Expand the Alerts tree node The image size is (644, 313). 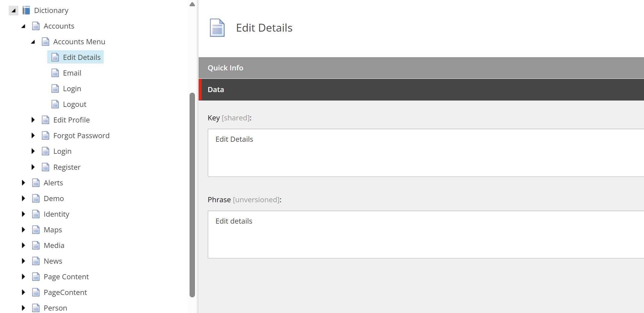[x=23, y=183]
